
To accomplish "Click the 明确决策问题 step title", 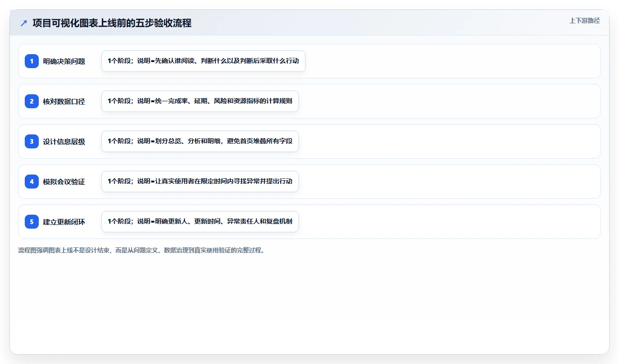I will click(64, 61).
